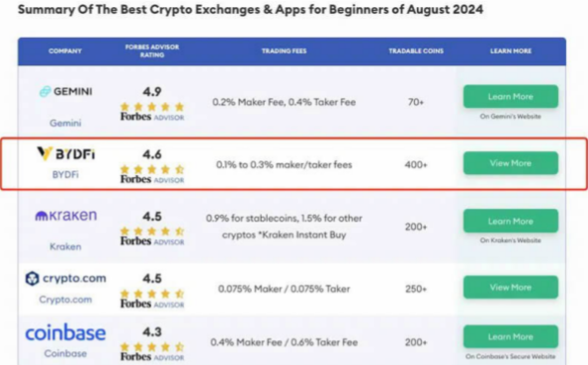Open the Coinbase text link
588x365 pixels.
tap(65, 354)
